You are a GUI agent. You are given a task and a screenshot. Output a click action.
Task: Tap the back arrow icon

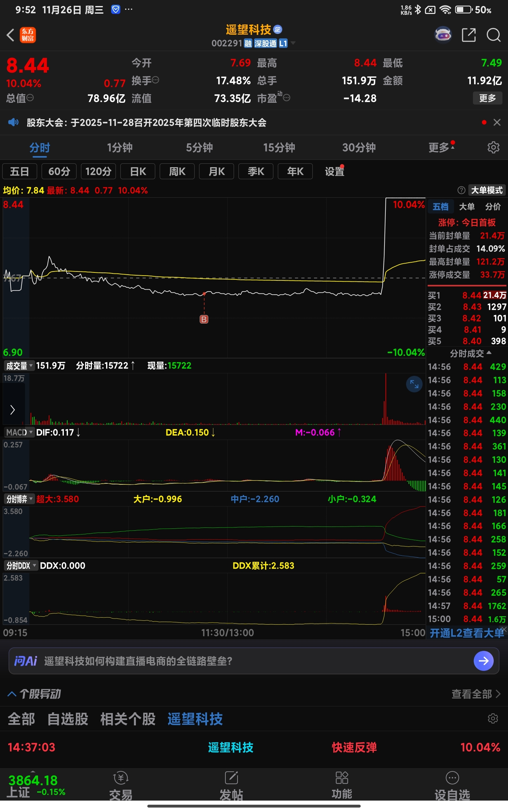10,35
